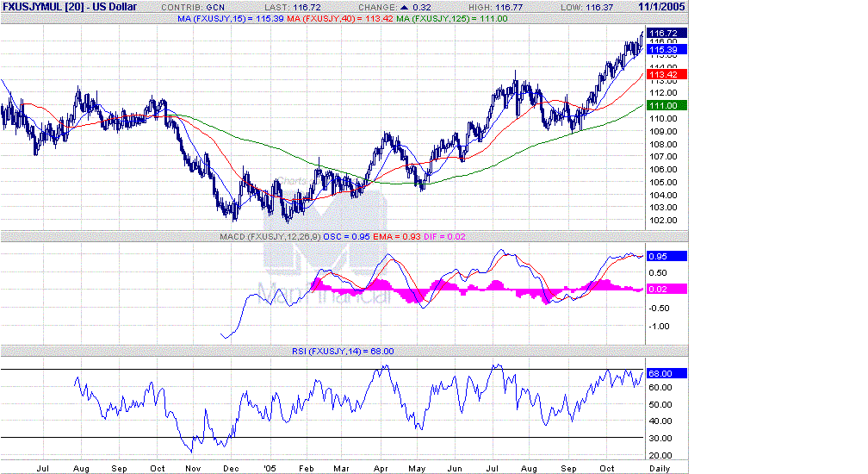Click the MACD (FXUSJY,12,26,9) label
Image resolution: width=868 pixels, height=474 pixels.
click(270, 237)
